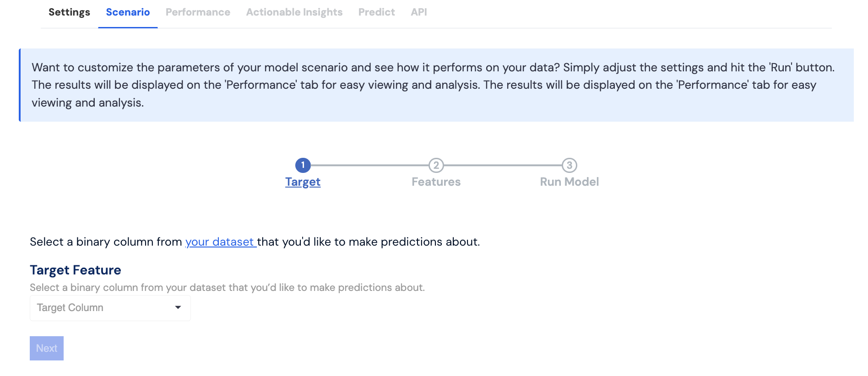Switch to the Performance tab
Screen dimensions: 868x376
[x=198, y=12]
